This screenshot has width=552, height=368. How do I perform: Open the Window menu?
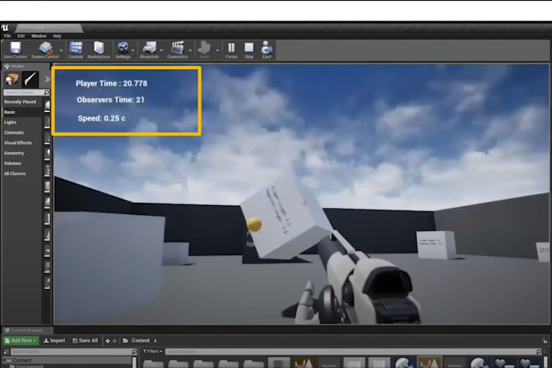(39, 36)
